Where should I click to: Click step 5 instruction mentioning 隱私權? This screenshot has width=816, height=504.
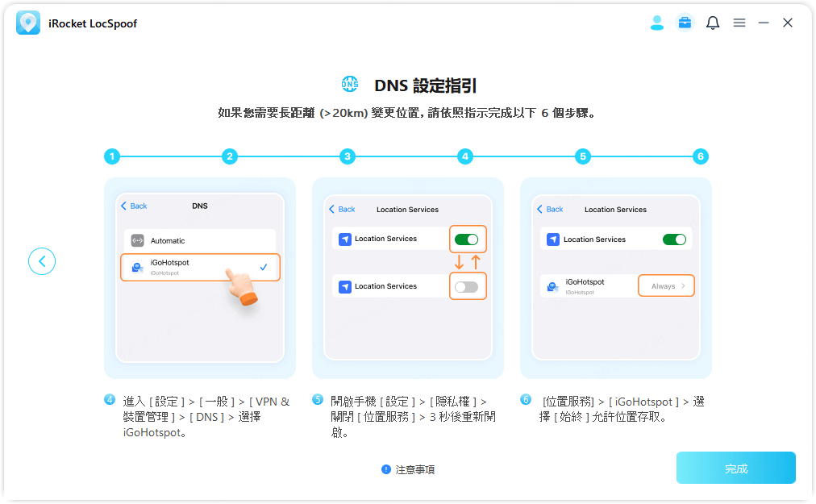pos(413,417)
